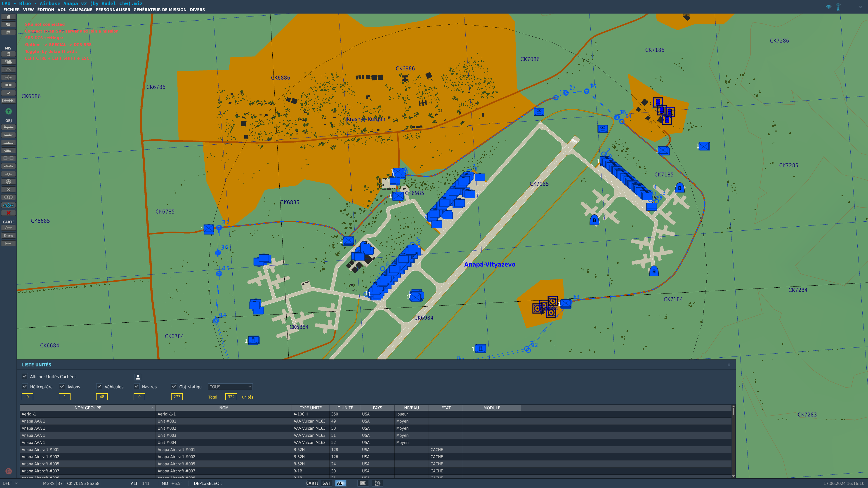Open the map options key icon
Image resolution: width=868 pixels, height=488 pixels.
tap(8, 228)
